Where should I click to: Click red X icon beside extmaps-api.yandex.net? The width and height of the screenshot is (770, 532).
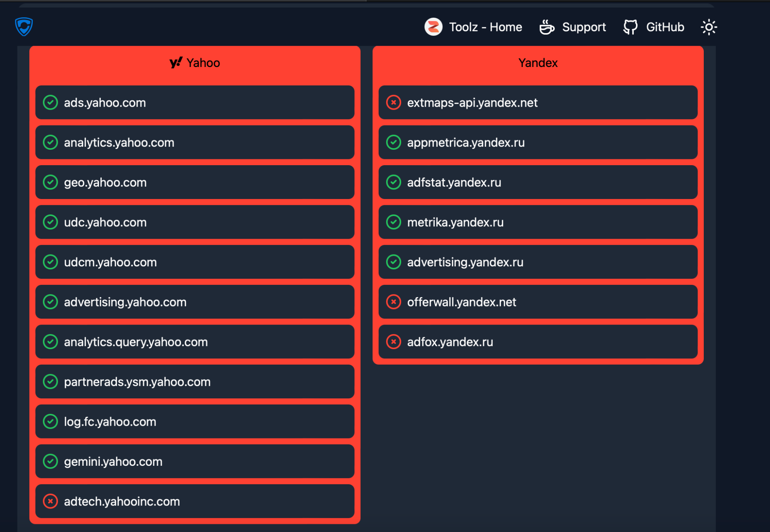coord(393,102)
